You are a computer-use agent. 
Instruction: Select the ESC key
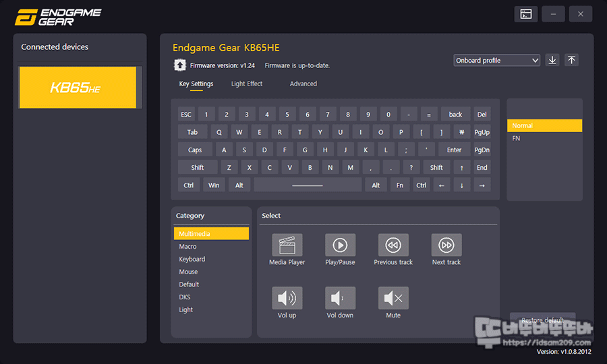tap(186, 115)
